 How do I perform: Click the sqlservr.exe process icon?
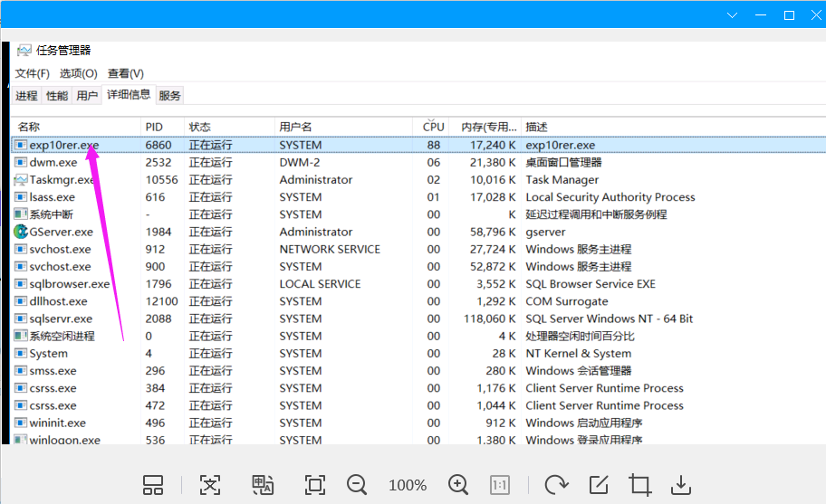pyautogui.click(x=21, y=319)
